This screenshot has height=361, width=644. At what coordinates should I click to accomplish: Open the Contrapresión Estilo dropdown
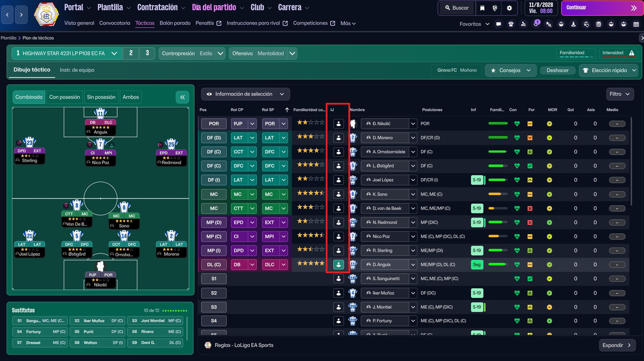192,53
